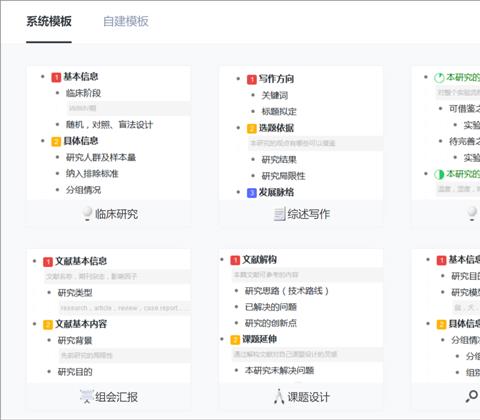Click the presentation icon beside 组会汇报

[87, 396]
